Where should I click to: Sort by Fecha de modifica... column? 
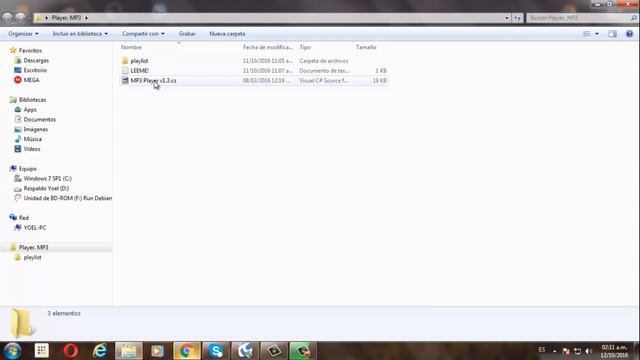pyautogui.click(x=268, y=47)
